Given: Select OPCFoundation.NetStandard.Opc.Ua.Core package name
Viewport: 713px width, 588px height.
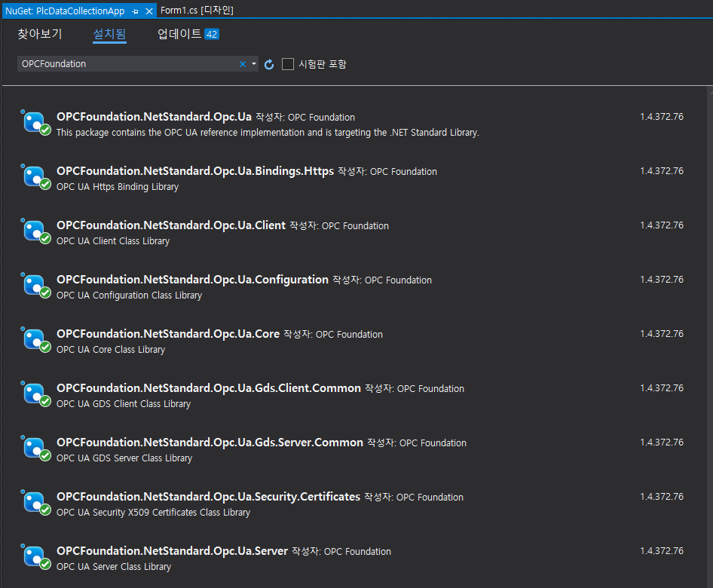Looking at the screenshot, I should tap(168, 334).
